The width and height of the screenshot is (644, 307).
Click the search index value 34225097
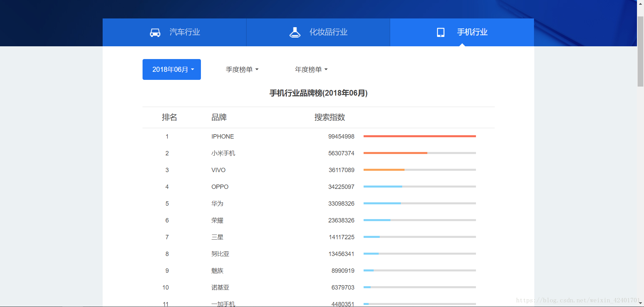pos(341,187)
